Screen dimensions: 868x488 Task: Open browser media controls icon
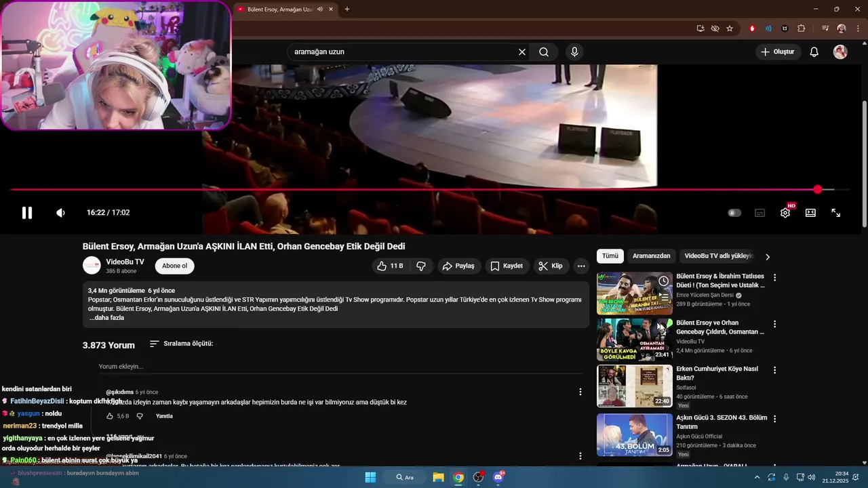(825, 28)
